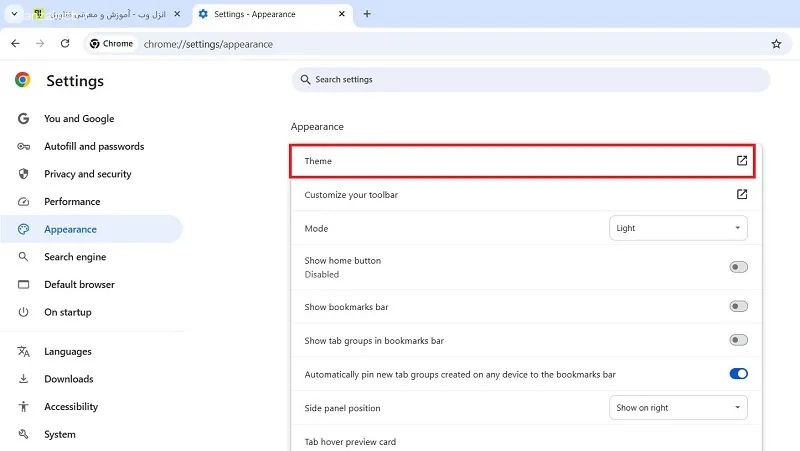Switch to the Persian-titled first tab
This screenshot has width=800, height=451.
click(x=108, y=14)
